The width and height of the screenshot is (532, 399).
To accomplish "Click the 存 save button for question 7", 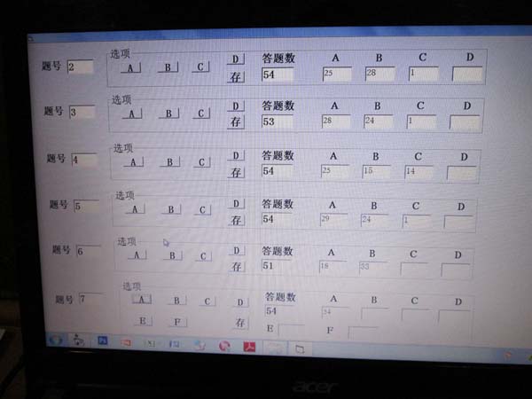I will pos(239,321).
